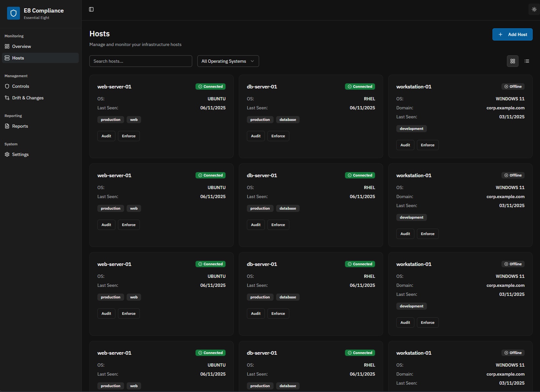Collapse the sidebar with the panel toggle
This screenshot has width=540, height=392.
pyautogui.click(x=91, y=10)
